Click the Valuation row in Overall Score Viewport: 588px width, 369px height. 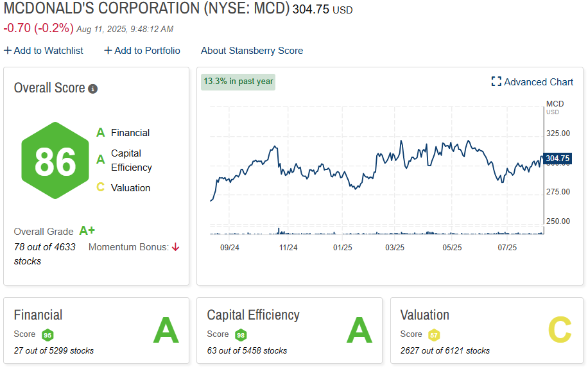point(130,187)
